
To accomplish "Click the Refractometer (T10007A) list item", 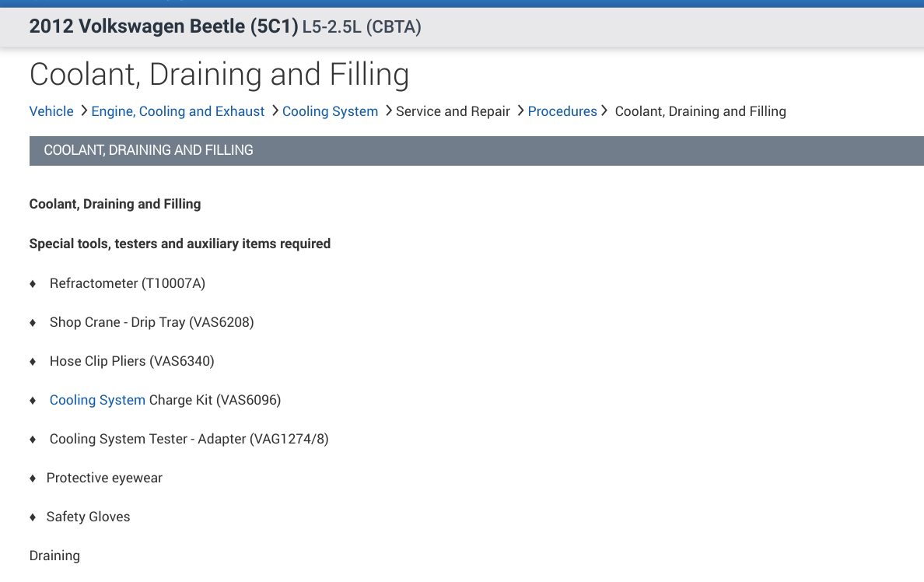I will tap(127, 283).
